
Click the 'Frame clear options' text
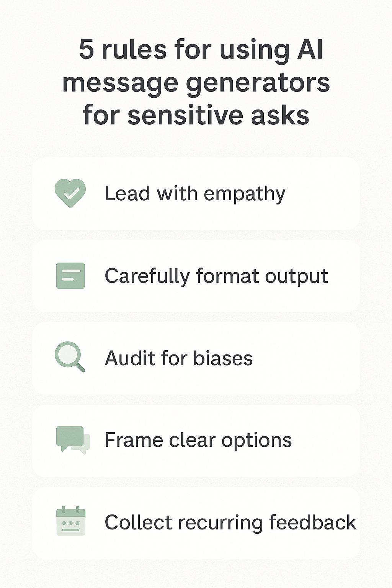198,440
